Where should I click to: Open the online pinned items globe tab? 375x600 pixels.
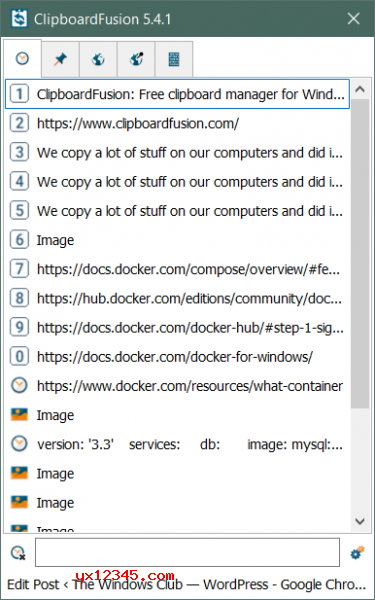tap(136, 59)
